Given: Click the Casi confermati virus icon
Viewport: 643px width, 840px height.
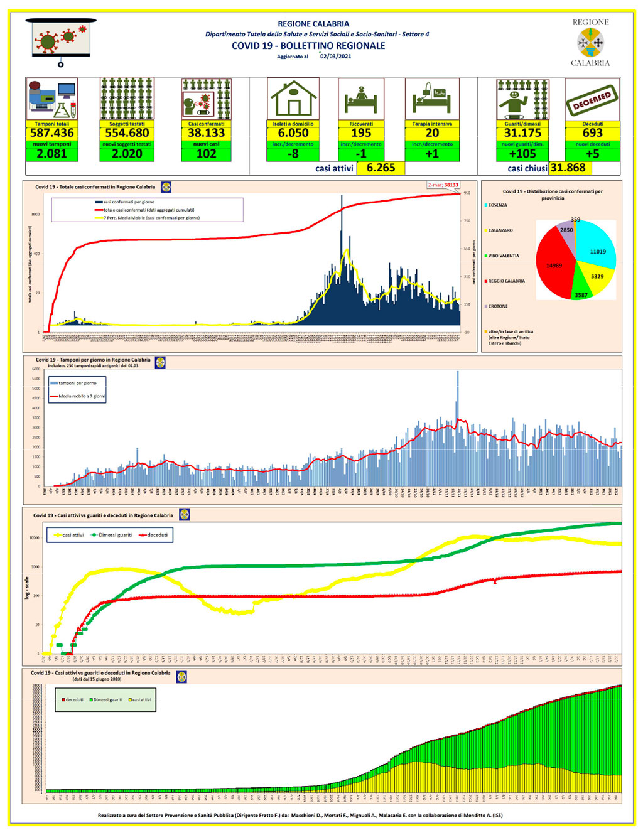Looking at the screenshot, I should (207, 99).
